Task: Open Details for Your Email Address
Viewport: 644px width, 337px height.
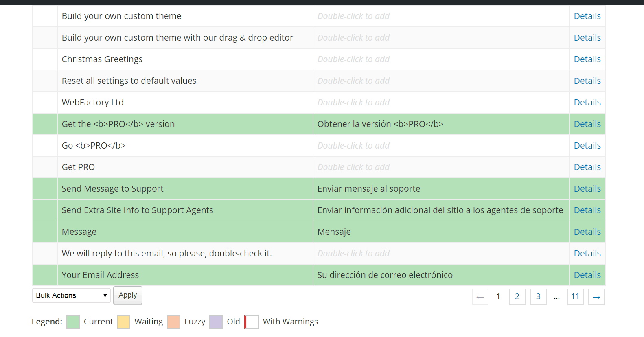Action: (x=587, y=275)
